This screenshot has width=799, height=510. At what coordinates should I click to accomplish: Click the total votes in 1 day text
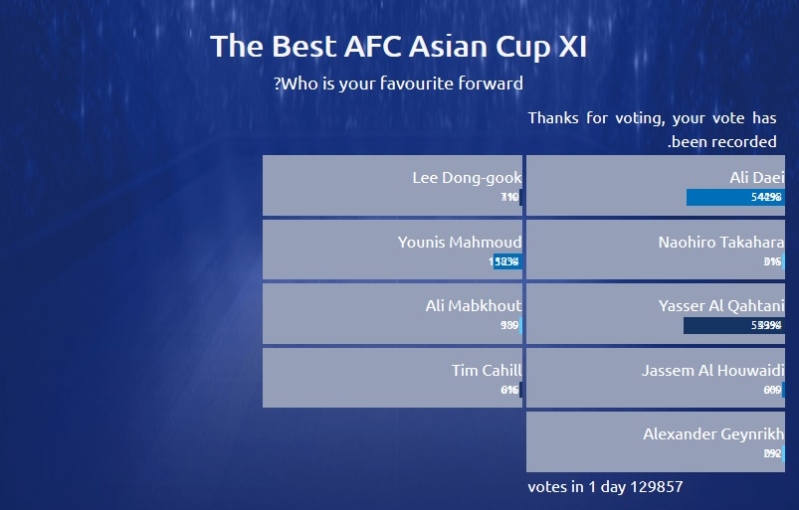tap(605, 487)
